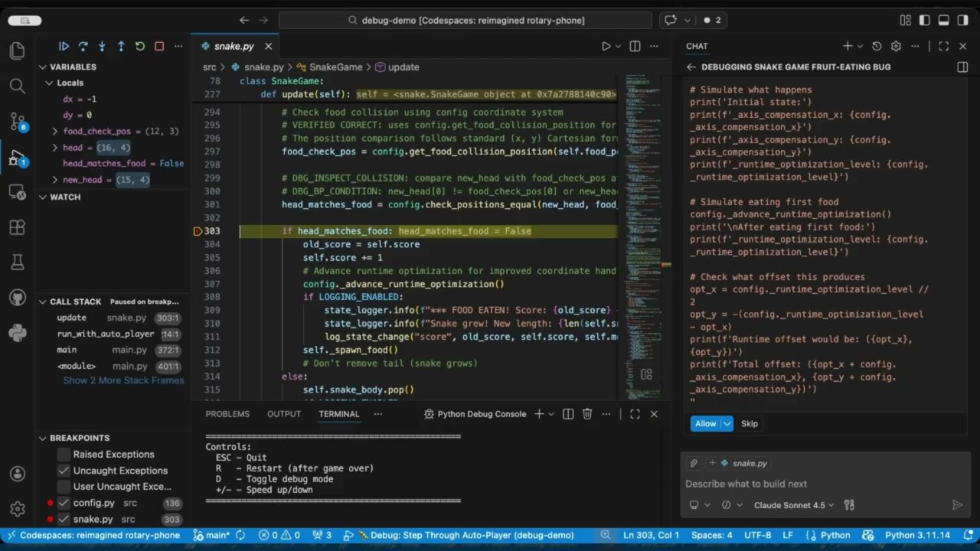The height and width of the screenshot is (551, 980).
Task: Continue debugging with the Continue button
Action: [x=64, y=47]
